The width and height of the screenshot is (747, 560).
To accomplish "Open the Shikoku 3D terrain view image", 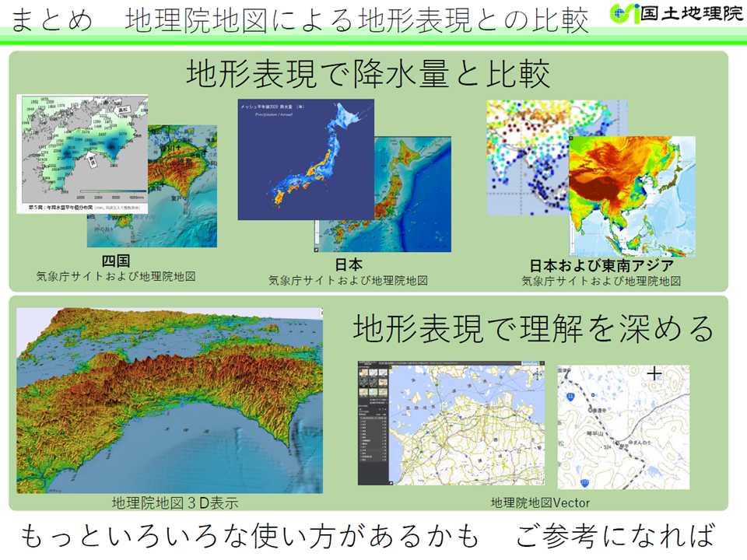I will tap(170, 401).
